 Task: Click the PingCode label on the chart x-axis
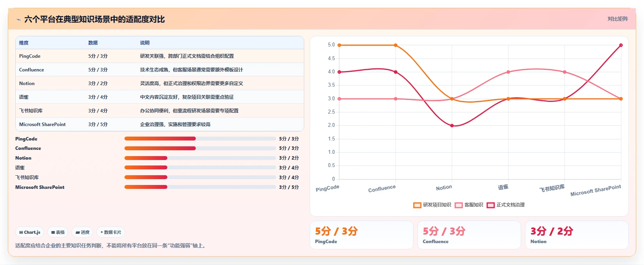(x=328, y=188)
